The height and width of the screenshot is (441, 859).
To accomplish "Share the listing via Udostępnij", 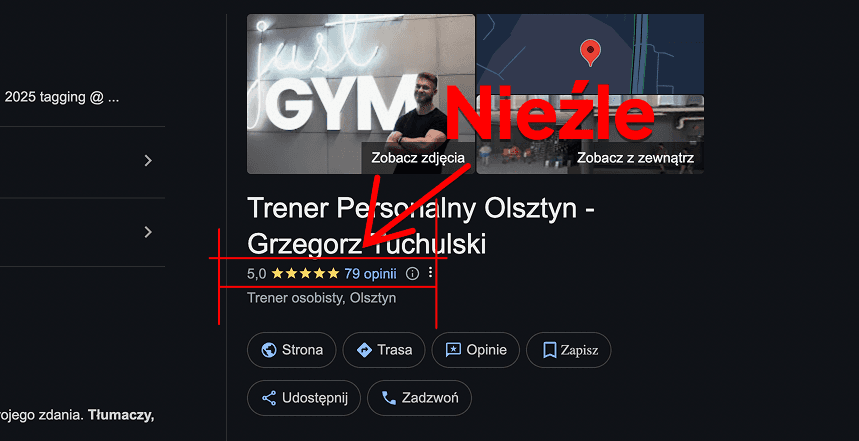I will click(304, 398).
